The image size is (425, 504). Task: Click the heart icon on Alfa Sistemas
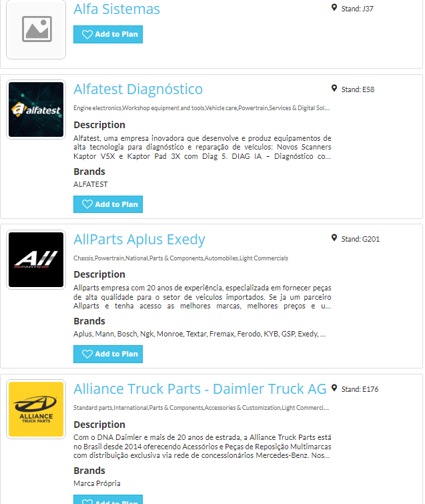(x=87, y=35)
